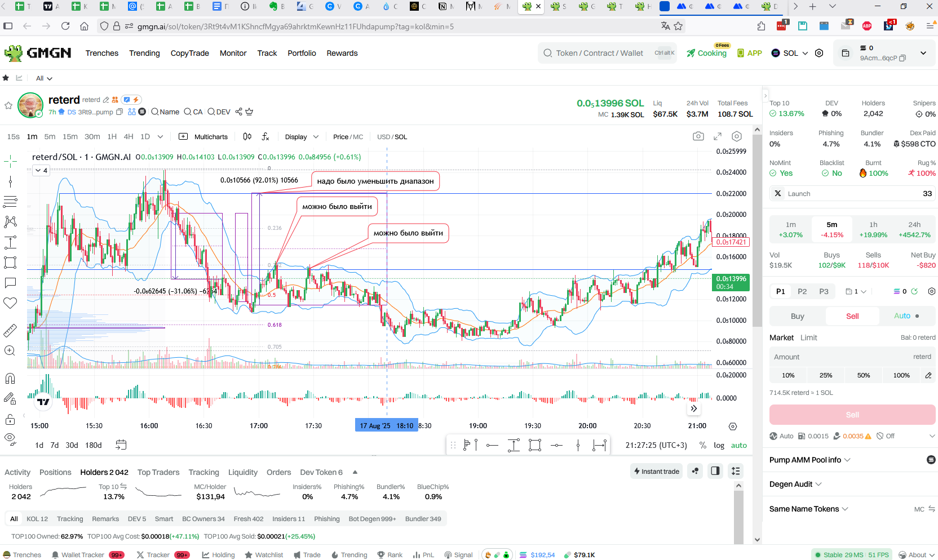
Task: Open the indicators fx menu
Action: click(x=266, y=136)
